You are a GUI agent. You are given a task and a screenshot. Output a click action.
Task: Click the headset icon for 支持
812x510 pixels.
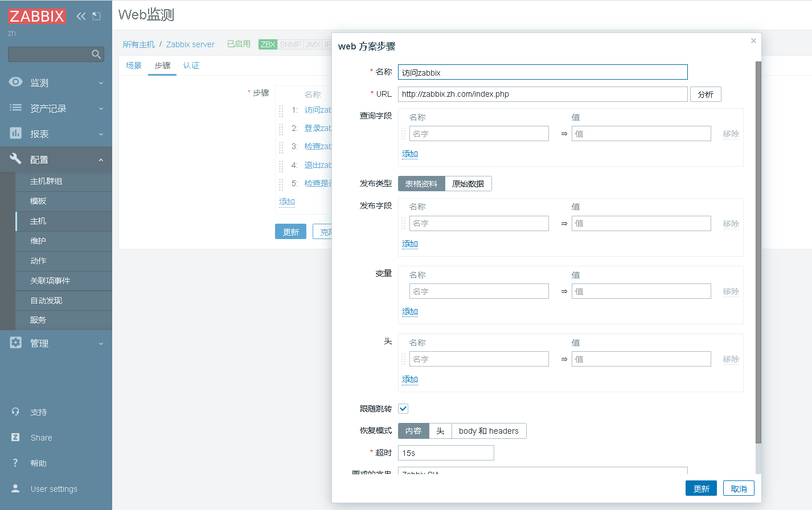click(x=15, y=412)
